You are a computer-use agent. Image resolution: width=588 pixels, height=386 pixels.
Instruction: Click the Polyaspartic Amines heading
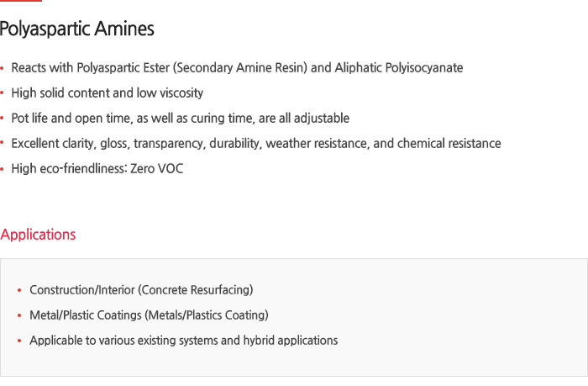pyautogui.click(x=77, y=29)
